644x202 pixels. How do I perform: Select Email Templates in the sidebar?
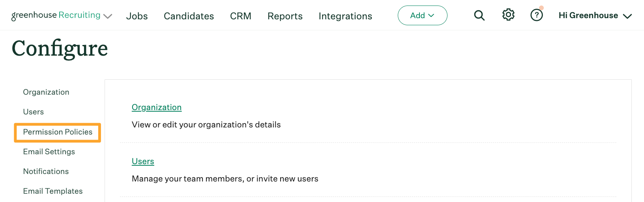click(x=53, y=191)
